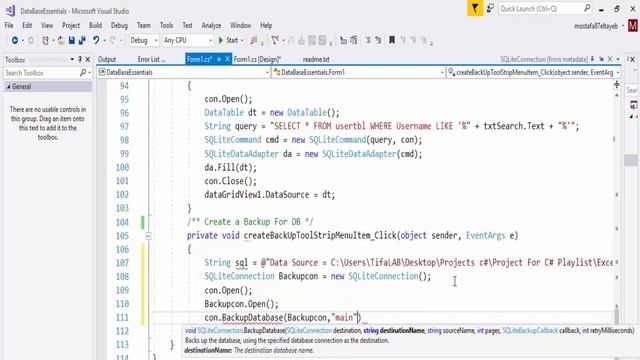Open the Team menu
Screen dimensions: 640x360
pyautogui.click(x=144, y=26)
